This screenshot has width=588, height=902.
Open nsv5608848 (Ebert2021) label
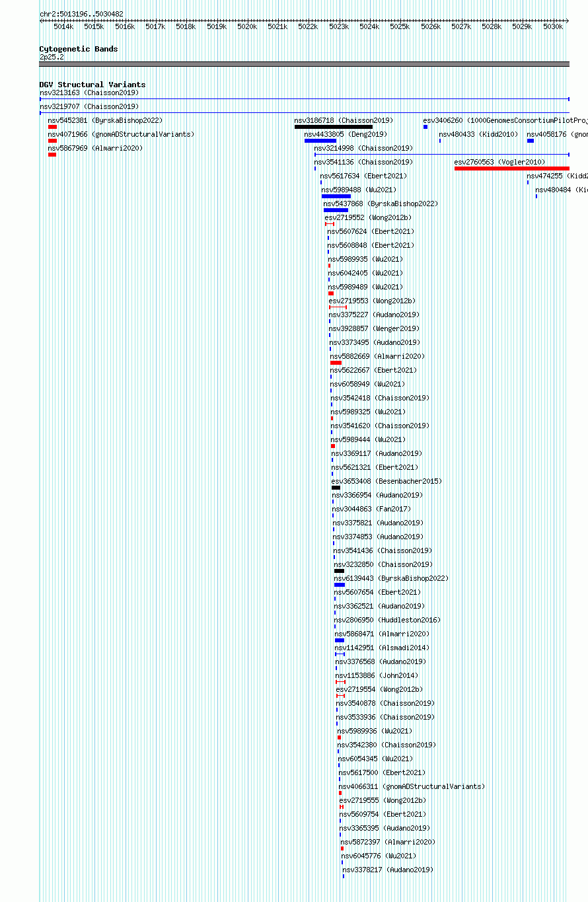point(371,245)
